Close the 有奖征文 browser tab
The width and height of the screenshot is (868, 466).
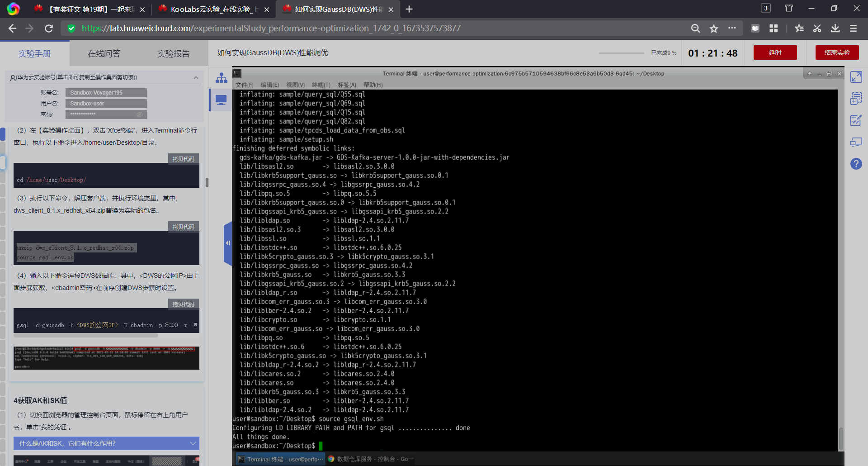(142, 10)
